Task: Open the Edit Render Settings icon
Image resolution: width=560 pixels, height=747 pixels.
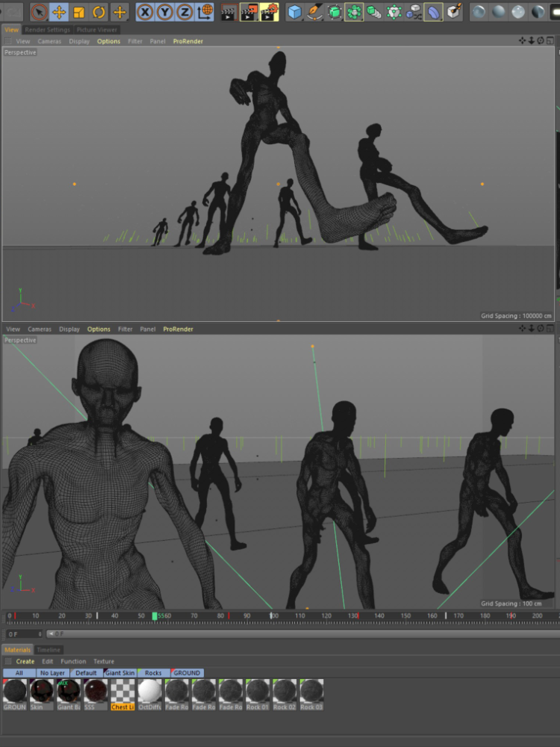Action: pos(270,12)
